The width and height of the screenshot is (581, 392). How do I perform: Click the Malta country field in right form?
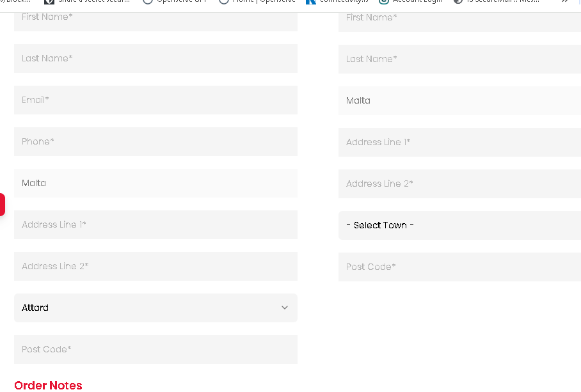point(459,100)
